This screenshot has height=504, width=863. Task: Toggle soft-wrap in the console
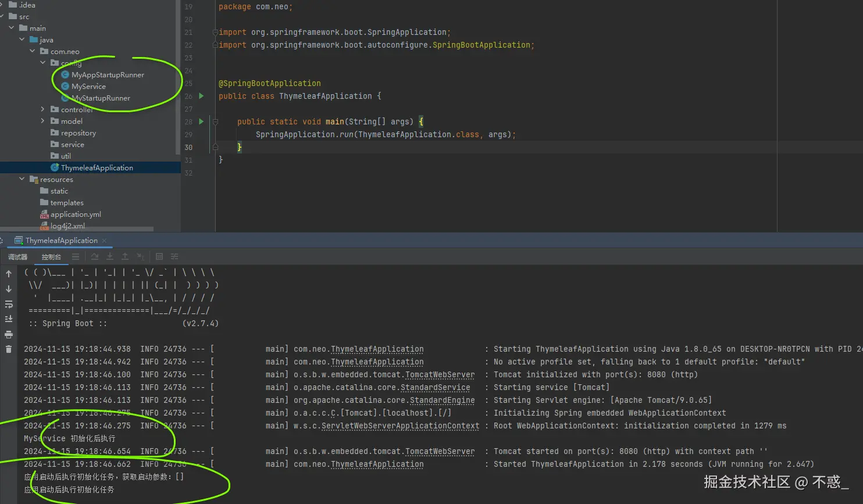click(9, 304)
